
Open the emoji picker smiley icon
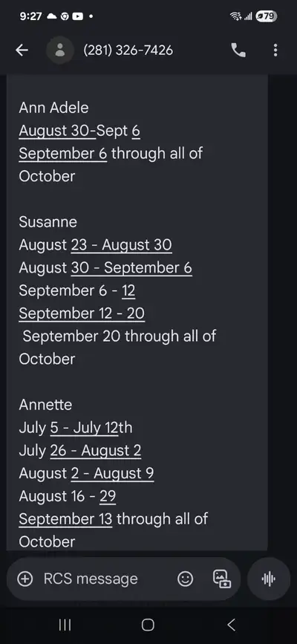186,579
